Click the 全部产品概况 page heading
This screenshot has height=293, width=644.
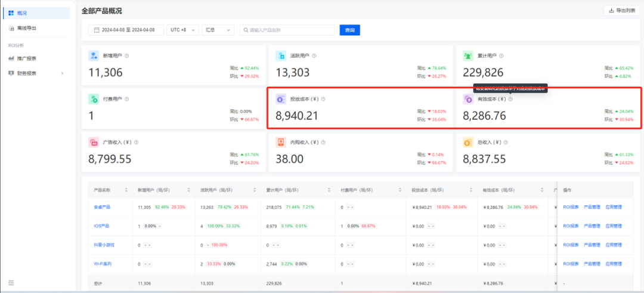click(x=101, y=11)
